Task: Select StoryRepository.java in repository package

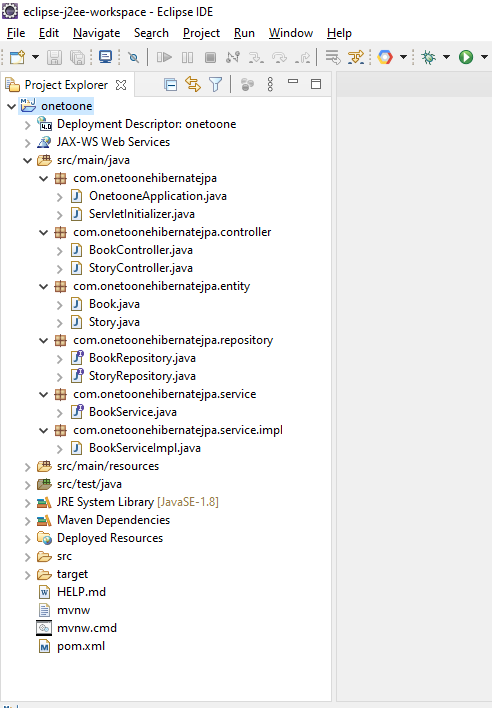Action: 142,376
